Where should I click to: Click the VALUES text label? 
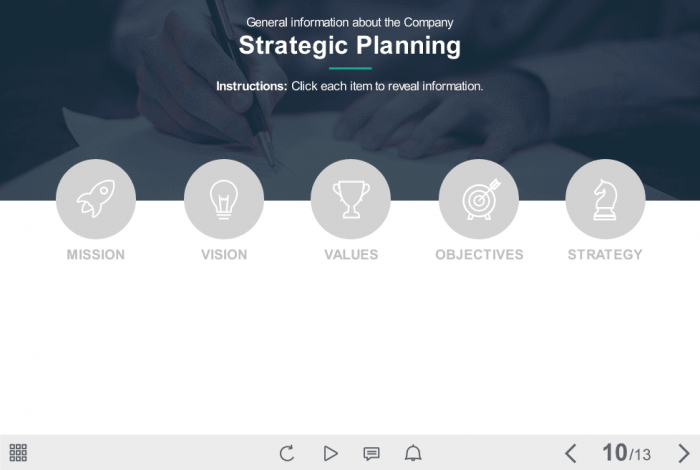pyautogui.click(x=351, y=255)
